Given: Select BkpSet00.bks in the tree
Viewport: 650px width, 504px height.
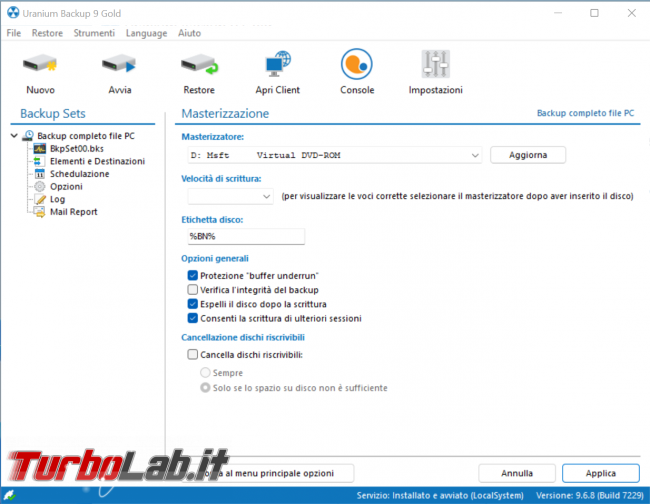Looking at the screenshot, I should (x=77, y=148).
